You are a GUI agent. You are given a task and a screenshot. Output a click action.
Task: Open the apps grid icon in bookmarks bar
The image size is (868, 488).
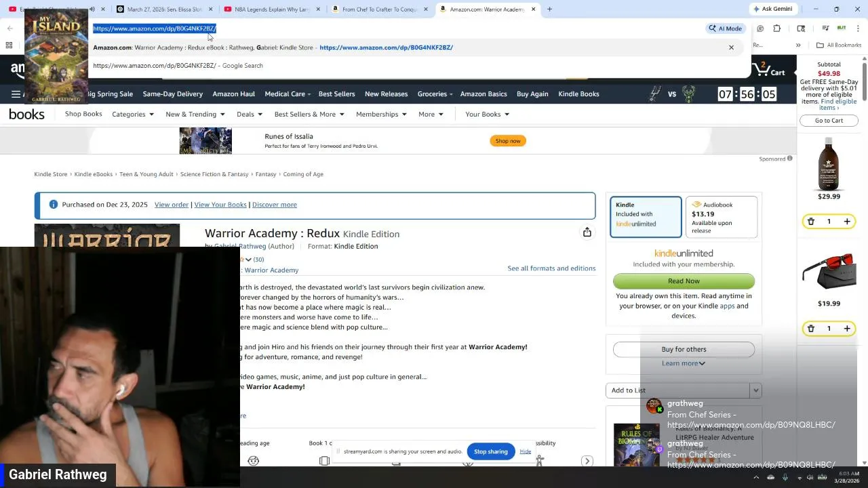pos(9,45)
